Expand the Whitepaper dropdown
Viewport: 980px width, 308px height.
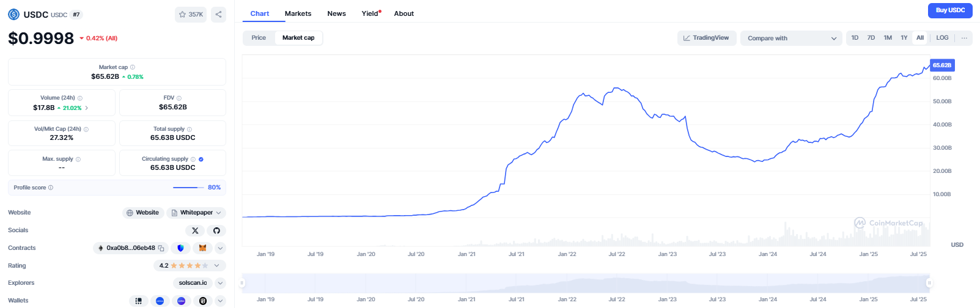click(196, 213)
